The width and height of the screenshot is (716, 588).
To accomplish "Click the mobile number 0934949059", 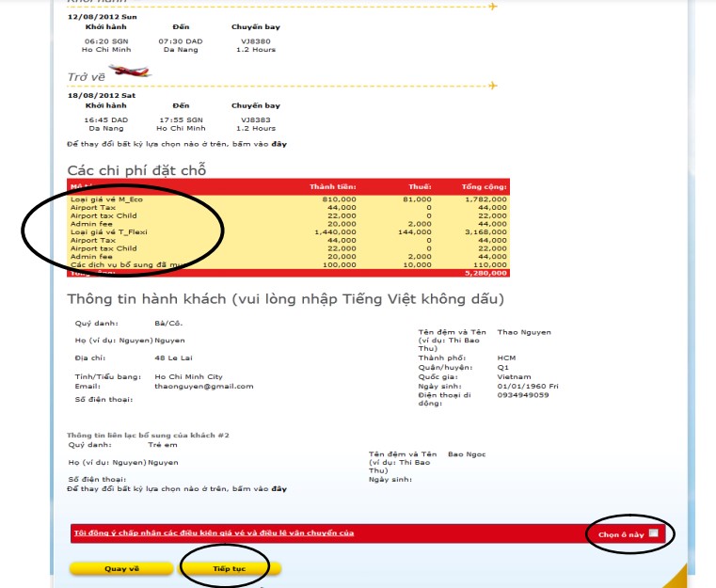I will click(524, 395).
